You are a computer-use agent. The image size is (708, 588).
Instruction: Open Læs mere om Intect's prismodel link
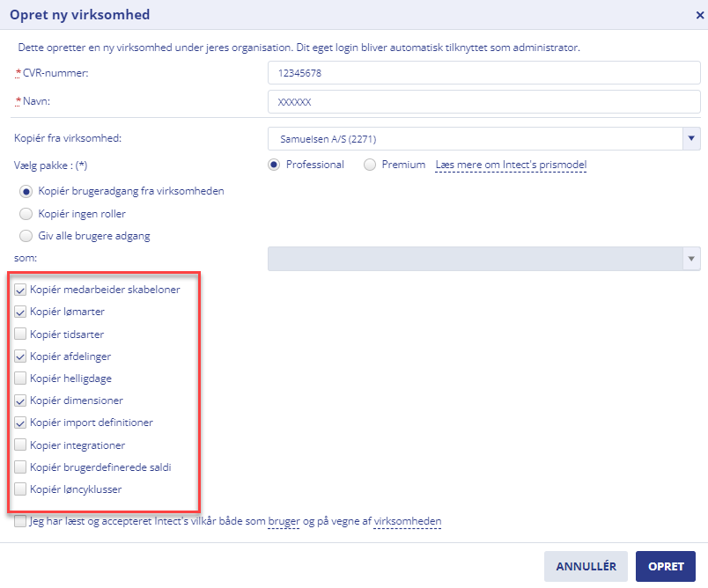[x=511, y=165]
